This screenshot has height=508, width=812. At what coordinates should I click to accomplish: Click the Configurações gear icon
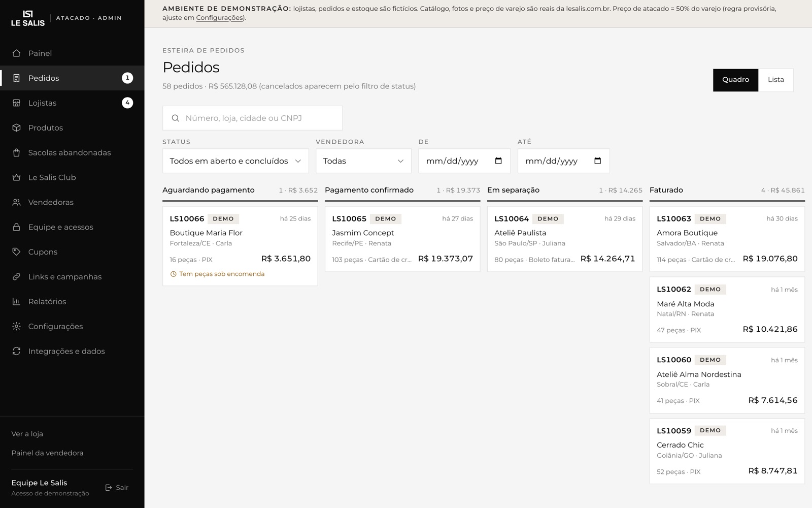pyautogui.click(x=16, y=326)
